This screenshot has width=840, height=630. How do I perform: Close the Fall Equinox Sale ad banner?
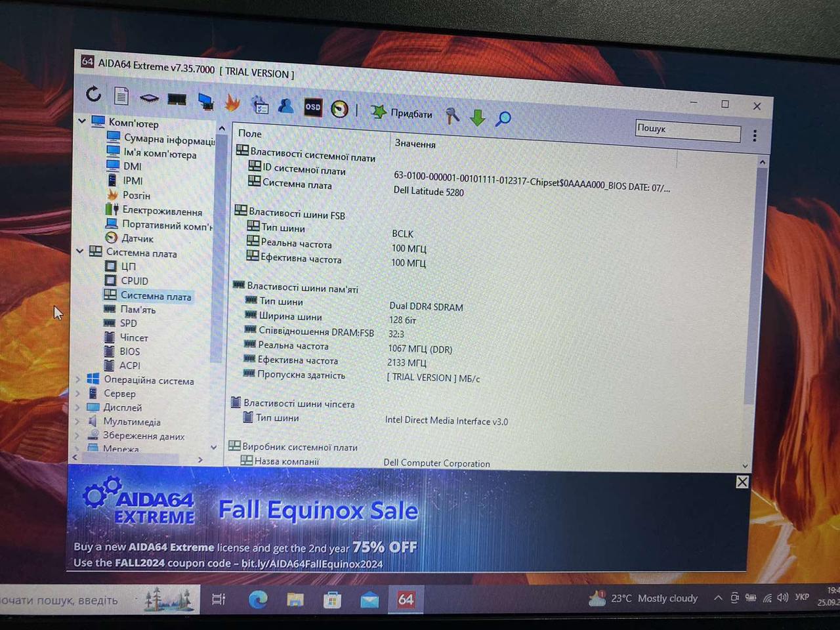[742, 482]
